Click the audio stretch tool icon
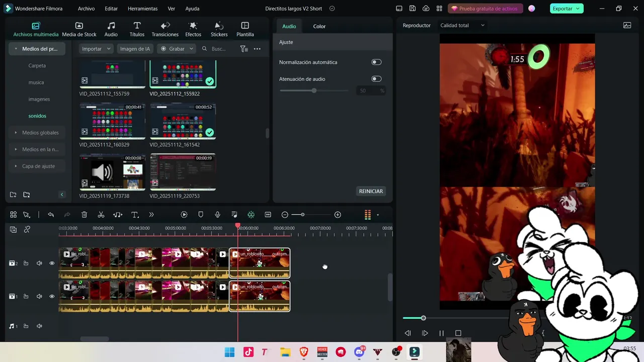Image resolution: width=644 pixels, height=362 pixels. [118, 215]
